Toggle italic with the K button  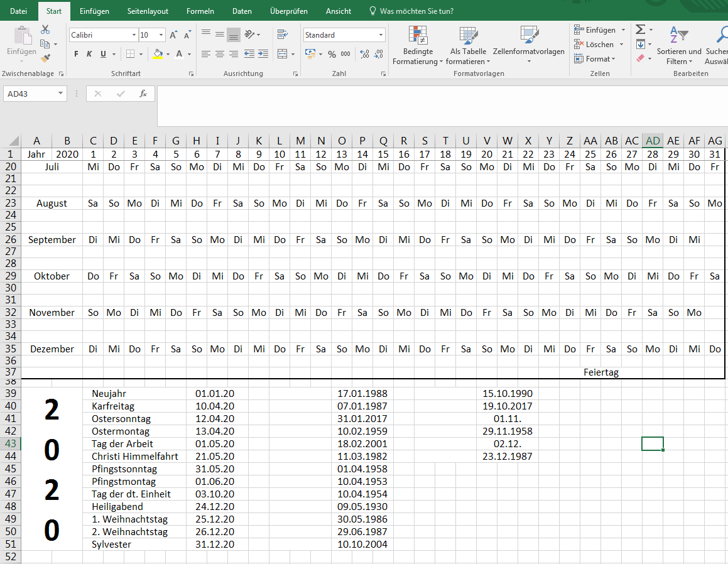pyautogui.click(x=90, y=54)
